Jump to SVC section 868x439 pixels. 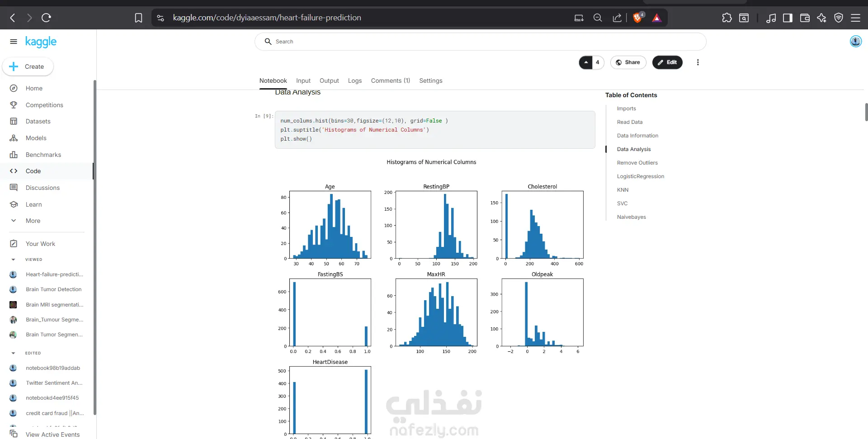pos(622,203)
